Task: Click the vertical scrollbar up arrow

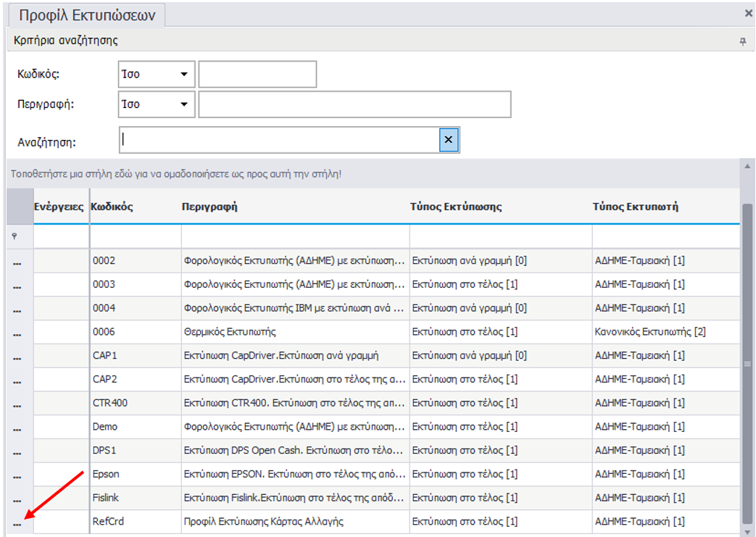Action: 748,166
